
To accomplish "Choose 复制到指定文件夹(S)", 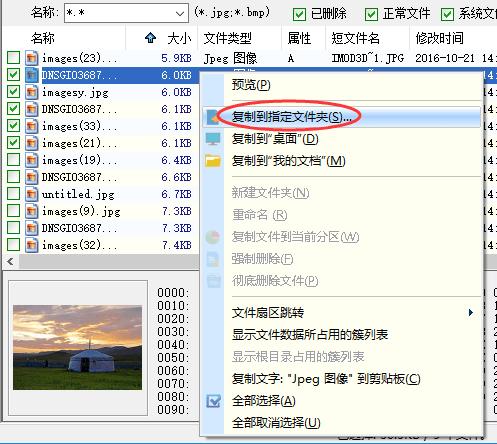I will pyautogui.click(x=341, y=117).
